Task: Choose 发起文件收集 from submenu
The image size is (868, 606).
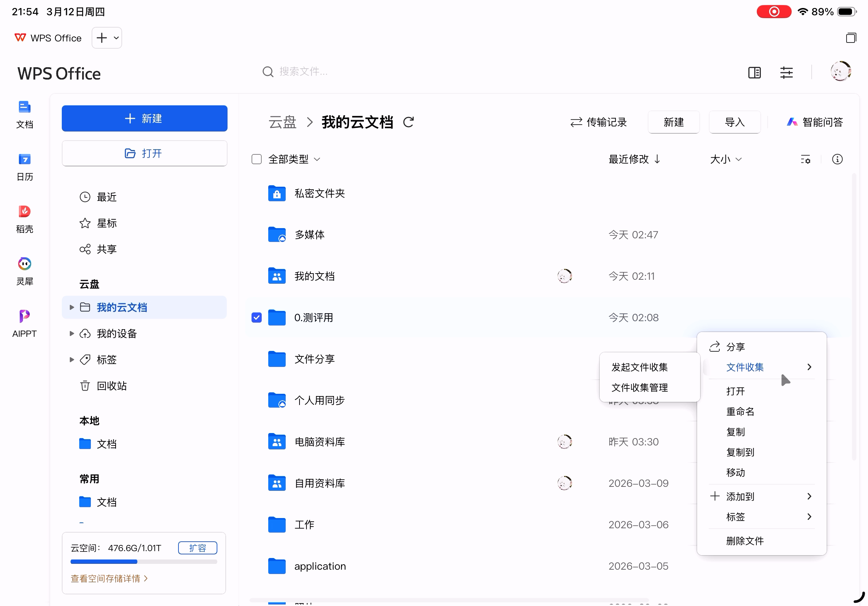Action: (639, 367)
